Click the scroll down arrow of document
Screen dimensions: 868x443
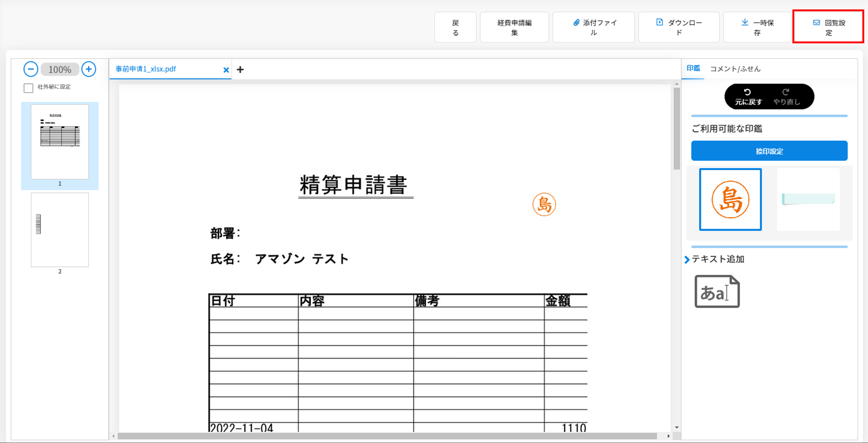coord(677,428)
